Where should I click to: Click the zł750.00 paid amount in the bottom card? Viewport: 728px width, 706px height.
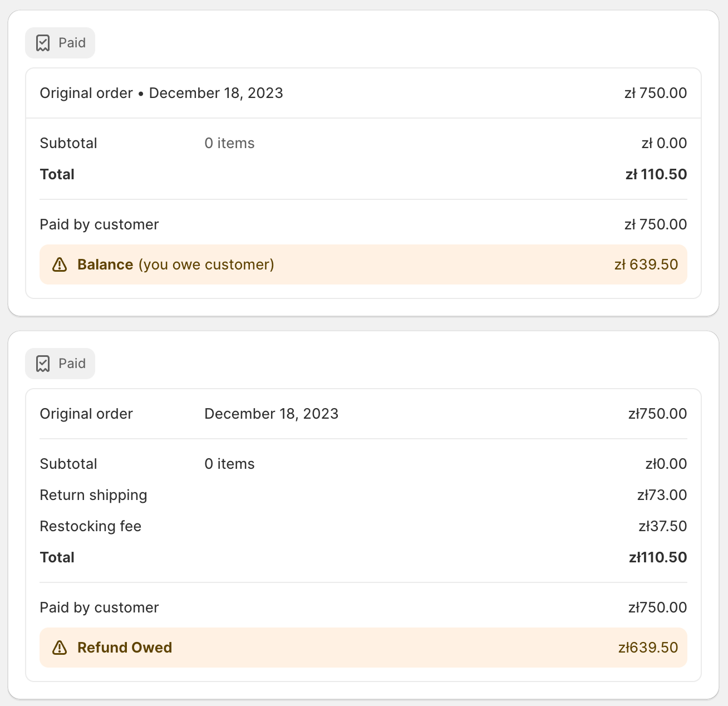(657, 607)
